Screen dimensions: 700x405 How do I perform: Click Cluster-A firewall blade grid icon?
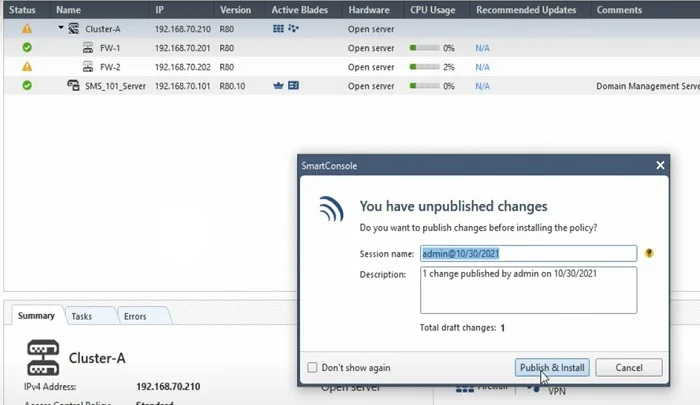278,29
